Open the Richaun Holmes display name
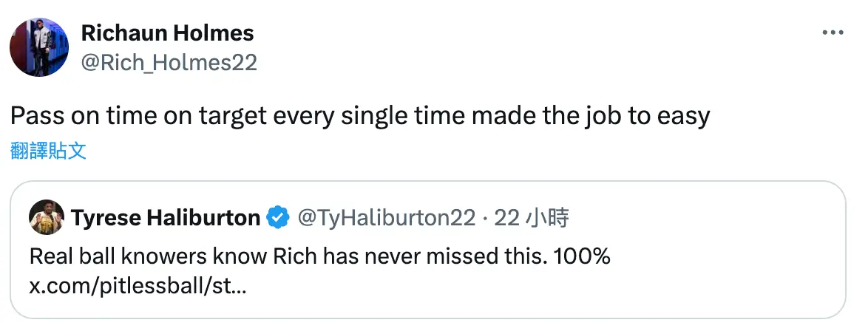The image size is (868, 331). click(167, 33)
